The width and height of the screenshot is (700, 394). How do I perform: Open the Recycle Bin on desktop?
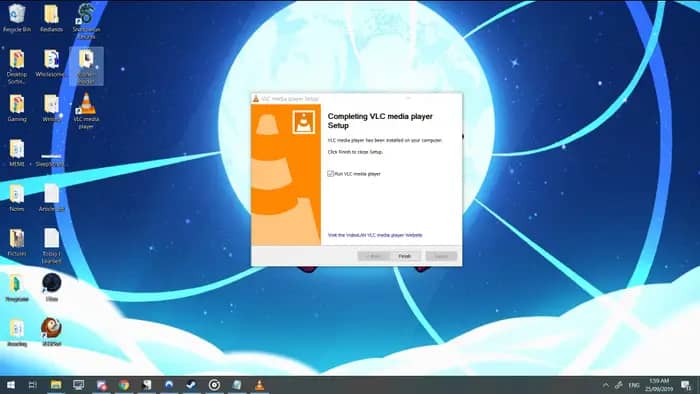tap(17, 18)
